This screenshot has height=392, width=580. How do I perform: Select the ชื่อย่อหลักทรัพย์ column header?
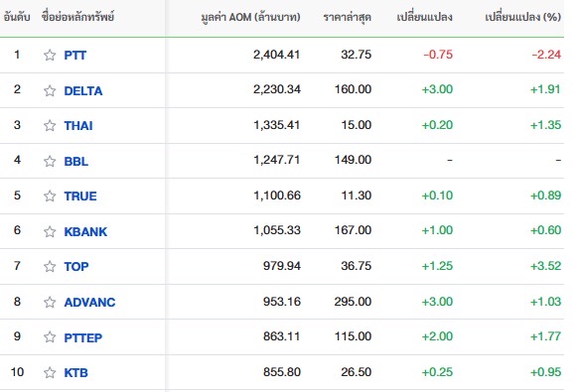pos(77,17)
